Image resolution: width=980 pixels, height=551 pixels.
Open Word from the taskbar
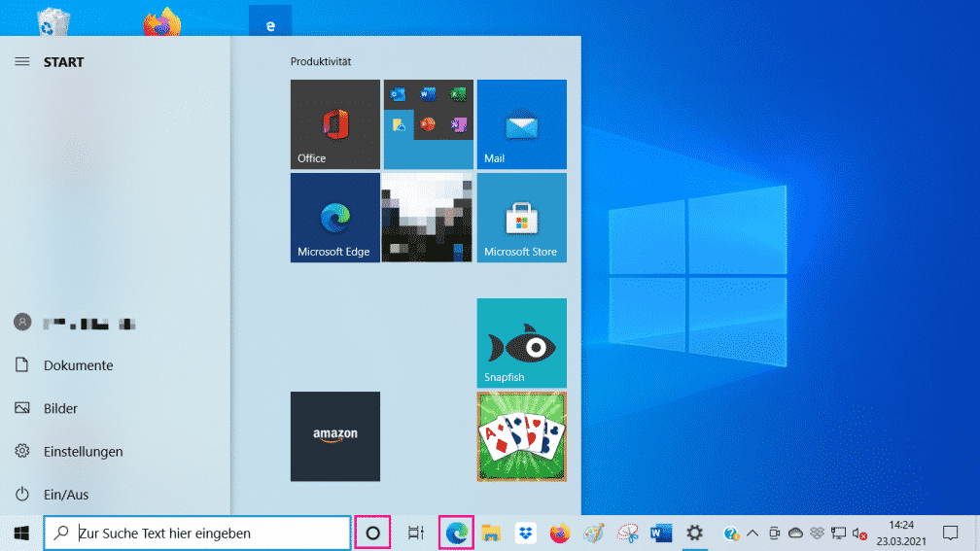(661, 533)
